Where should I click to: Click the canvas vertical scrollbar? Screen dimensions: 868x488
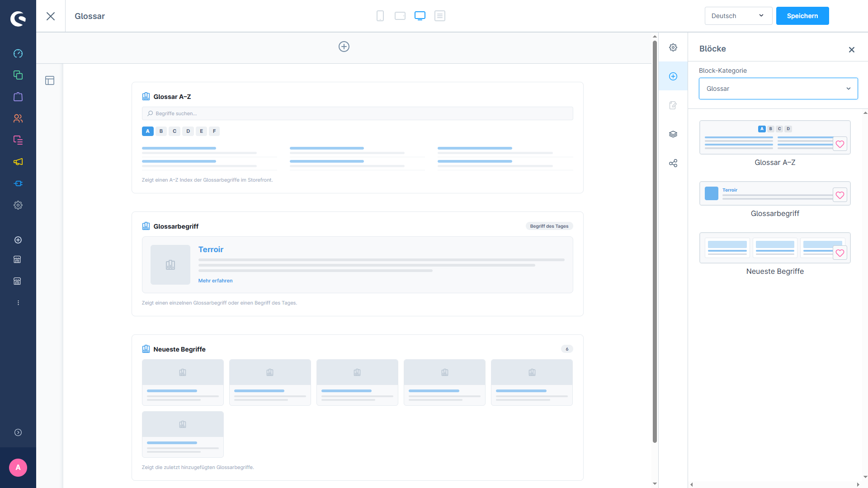(x=655, y=242)
